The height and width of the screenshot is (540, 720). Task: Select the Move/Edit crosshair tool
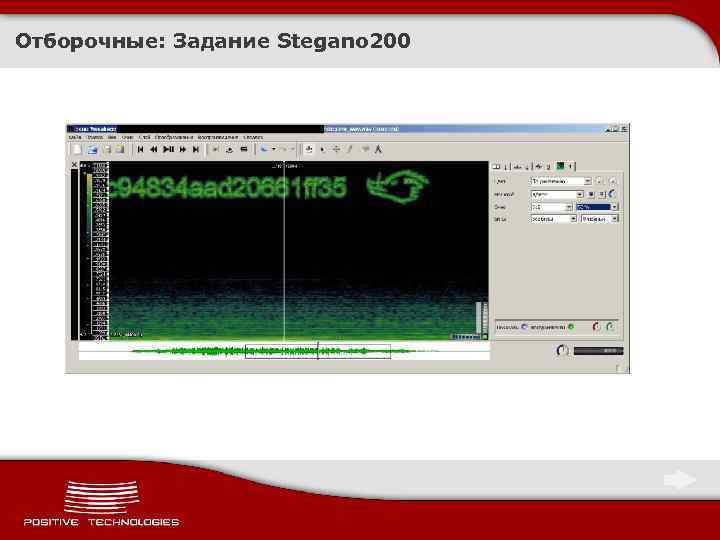tap(337, 149)
